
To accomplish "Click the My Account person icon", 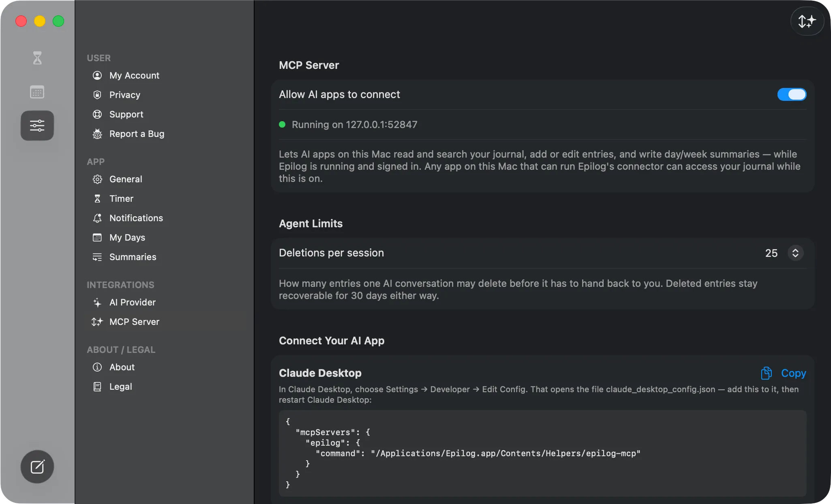I will click(x=97, y=75).
